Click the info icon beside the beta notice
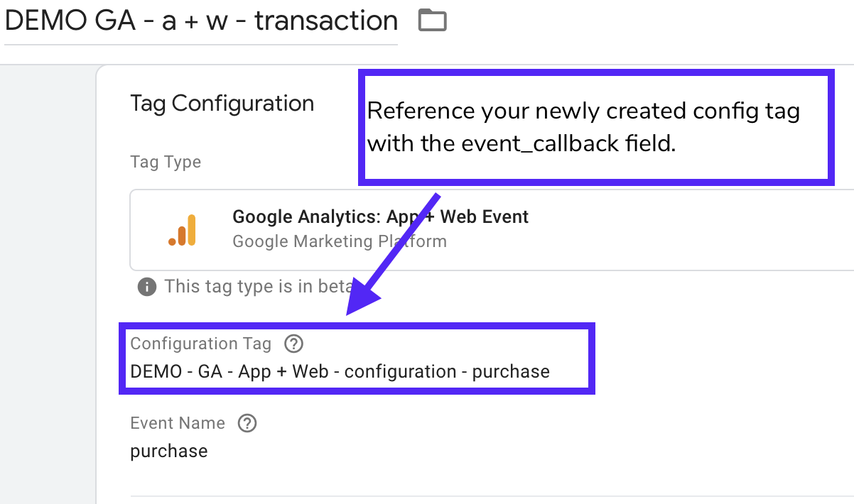The width and height of the screenshot is (854, 504). tap(147, 287)
